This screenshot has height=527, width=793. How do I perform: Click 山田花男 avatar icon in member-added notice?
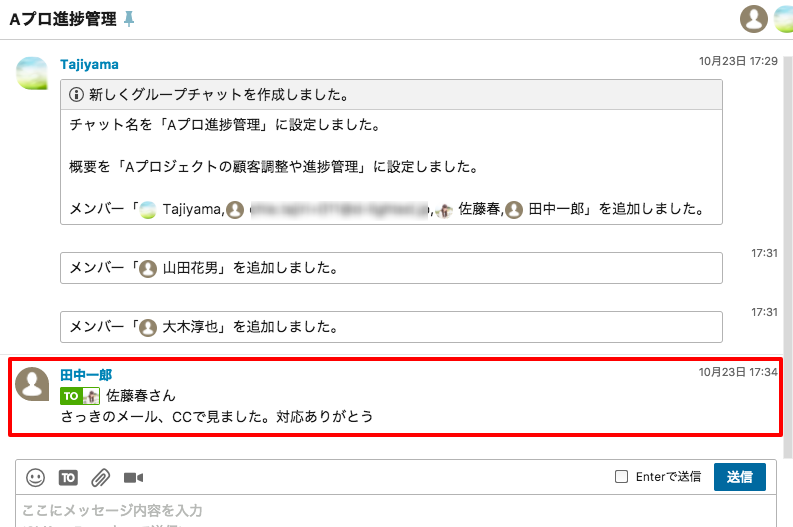[148, 269]
